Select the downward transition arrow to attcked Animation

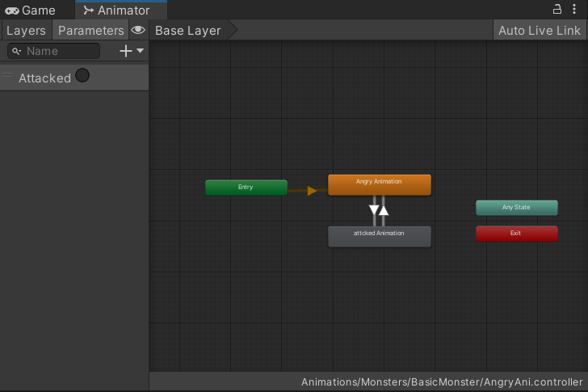click(x=374, y=210)
